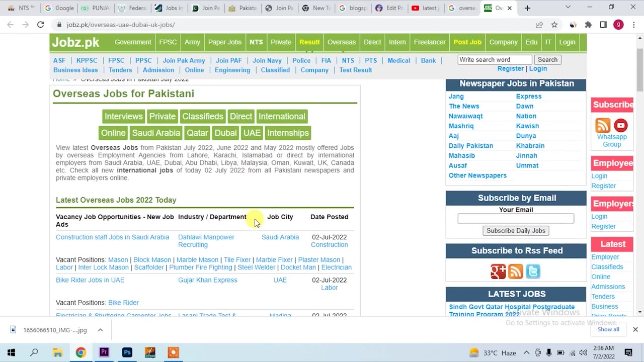Image resolution: width=644 pixels, height=362 pixels.
Task: Click the share page icon in address bar
Action: [539, 25]
